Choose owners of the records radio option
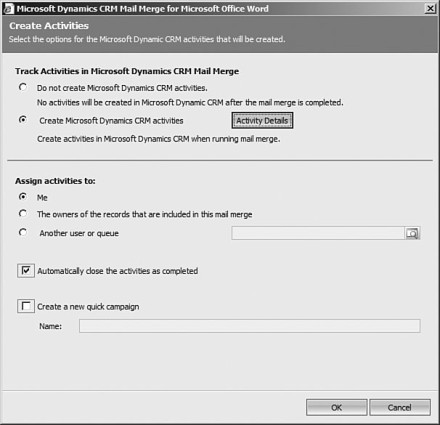440x425 pixels. tap(23, 213)
